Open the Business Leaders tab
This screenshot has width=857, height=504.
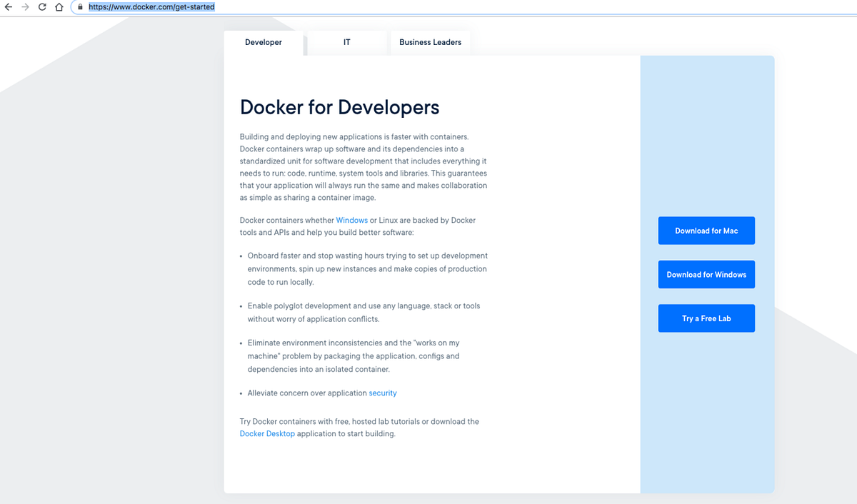(430, 42)
